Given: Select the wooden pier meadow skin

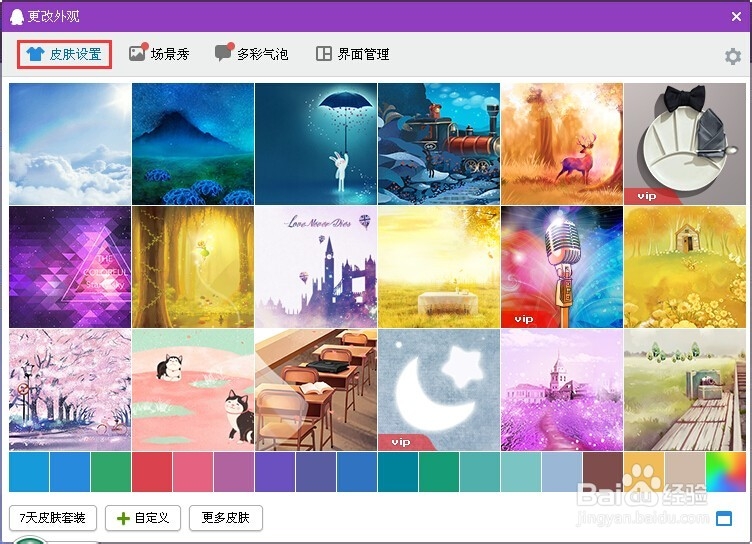Looking at the screenshot, I should [x=685, y=390].
